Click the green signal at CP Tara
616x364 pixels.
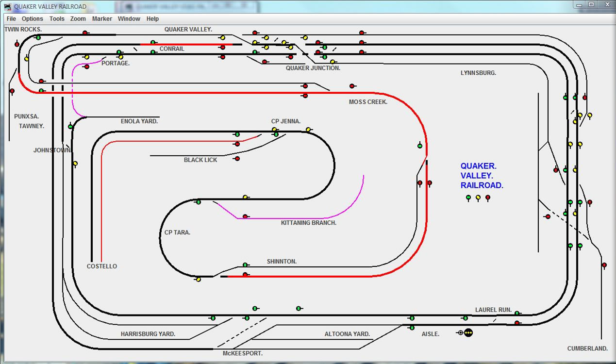coord(198,202)
